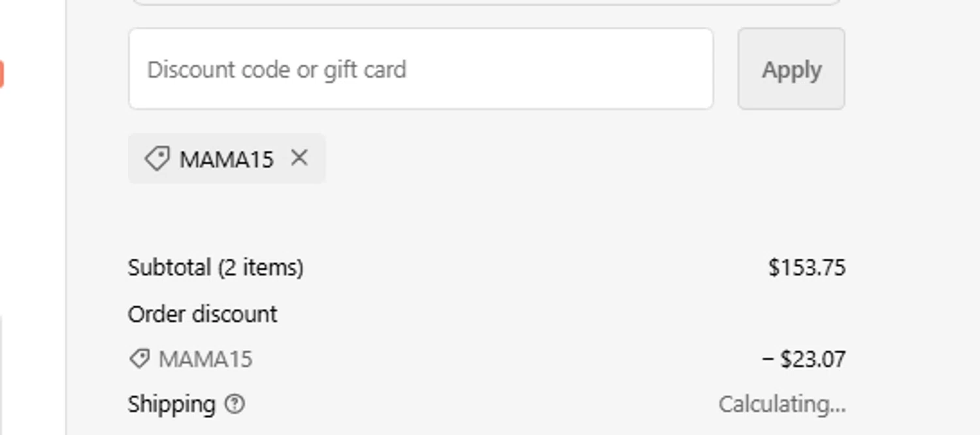This screenshot has height=435, width=980.
Task: Click the Discount code or gift card field
Action: (420, 69)
